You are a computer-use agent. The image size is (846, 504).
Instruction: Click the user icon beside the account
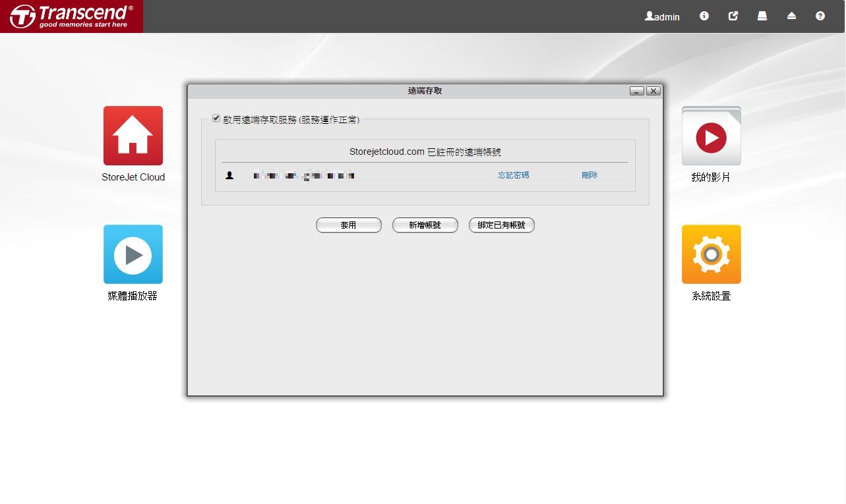tap(229, 175)
